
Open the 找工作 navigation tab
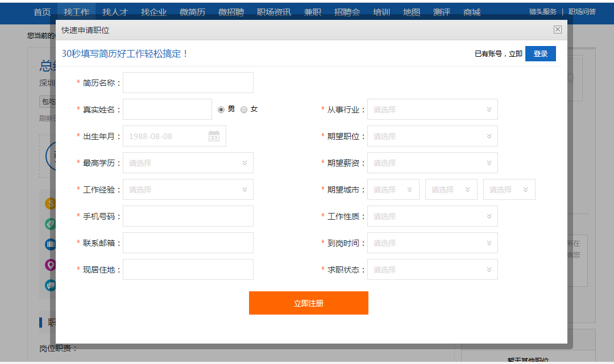pyautogui.click(x=77, y=12)
